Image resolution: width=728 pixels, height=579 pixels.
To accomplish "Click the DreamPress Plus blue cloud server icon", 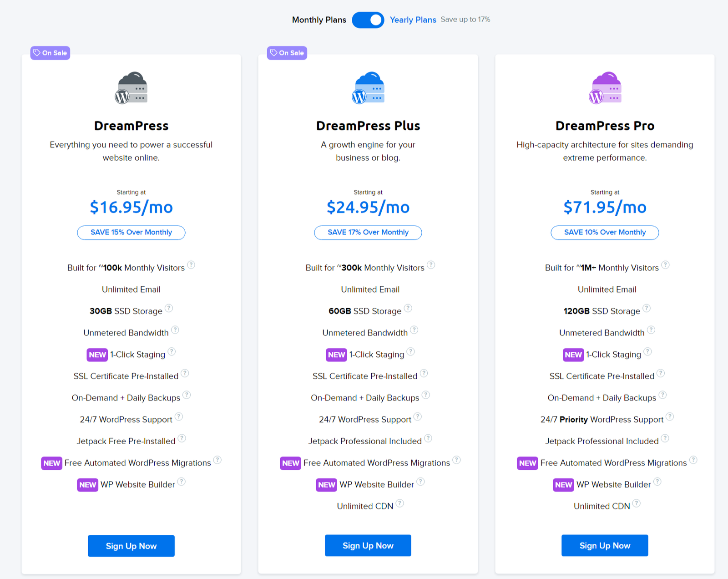I will (x=368, y=87).
